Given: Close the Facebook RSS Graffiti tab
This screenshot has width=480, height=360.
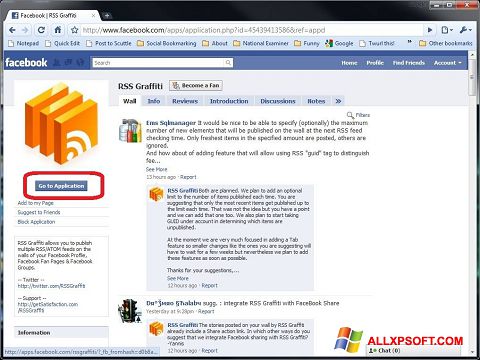Looking at the screenshot, I should pyautogui.click(x=94, y=15).
